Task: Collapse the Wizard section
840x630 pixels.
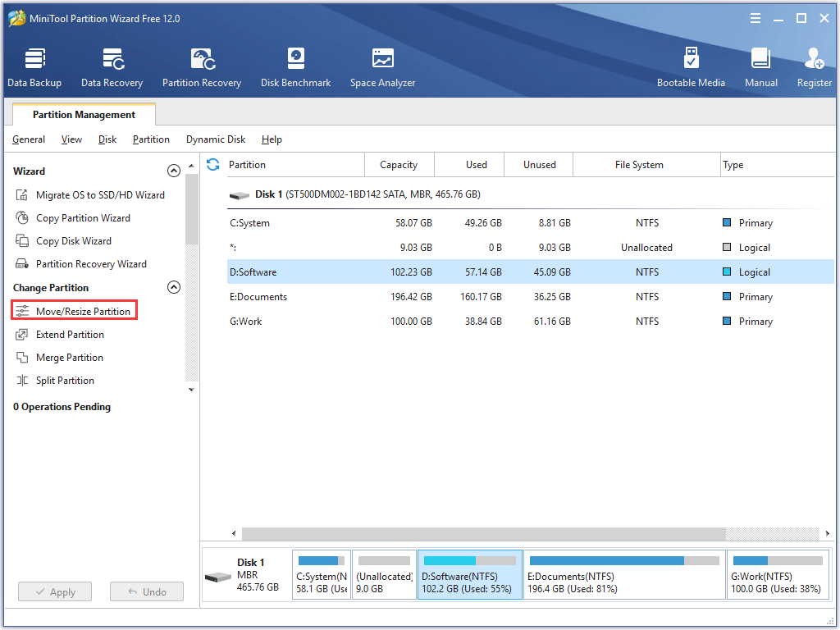Action: 174,171
